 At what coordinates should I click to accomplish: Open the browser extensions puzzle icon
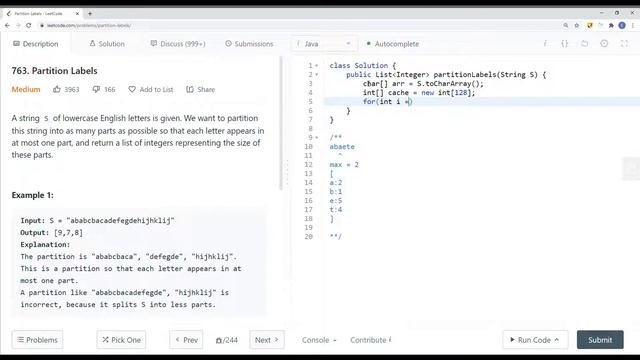click(611, 25)
